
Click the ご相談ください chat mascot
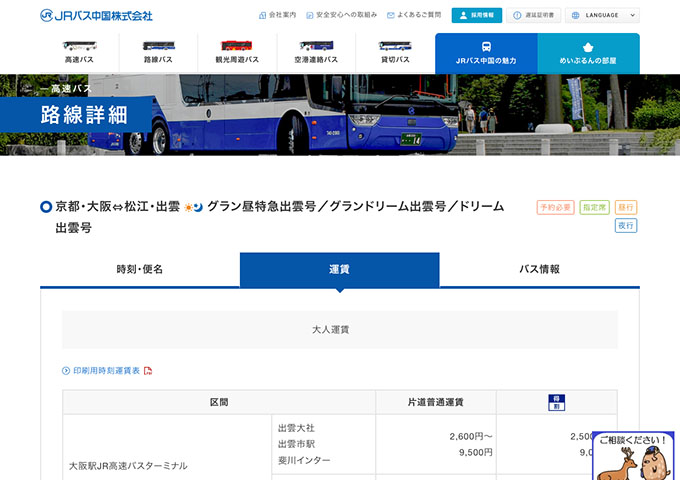[633, 456]
